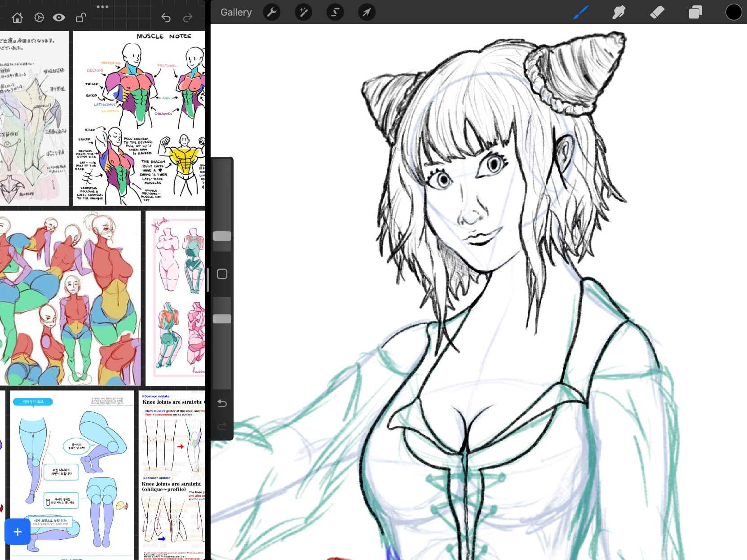Select the Japanese torso anatomy sketch
This screenshot has width=747, height=560.
(34, 119)
